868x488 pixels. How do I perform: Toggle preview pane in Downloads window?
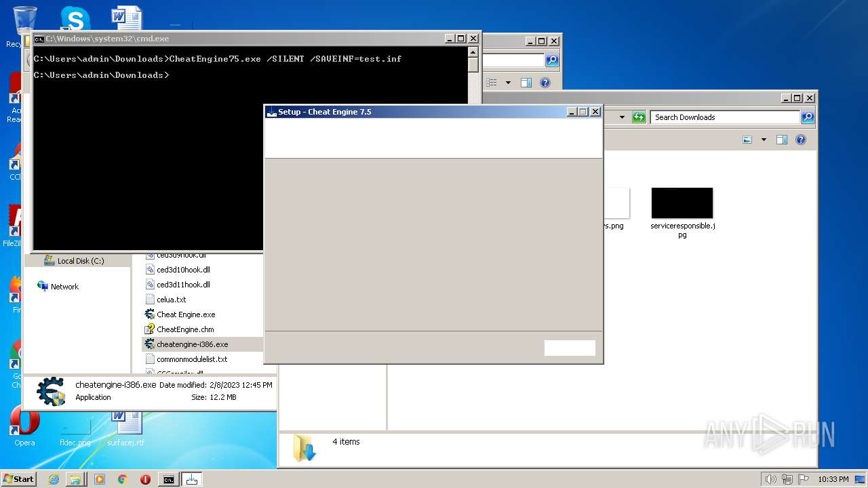pos(781,140)
